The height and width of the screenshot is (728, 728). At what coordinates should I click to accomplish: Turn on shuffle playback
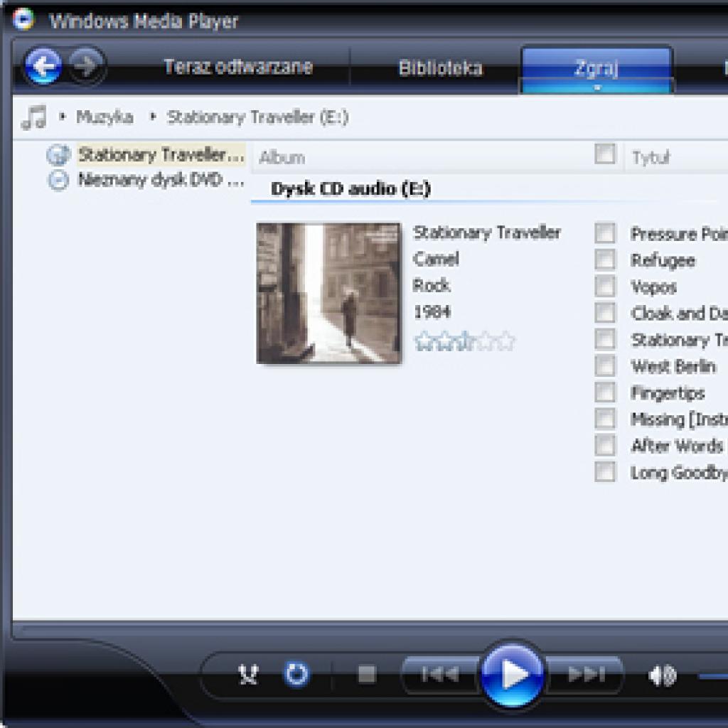coord(248,675)
